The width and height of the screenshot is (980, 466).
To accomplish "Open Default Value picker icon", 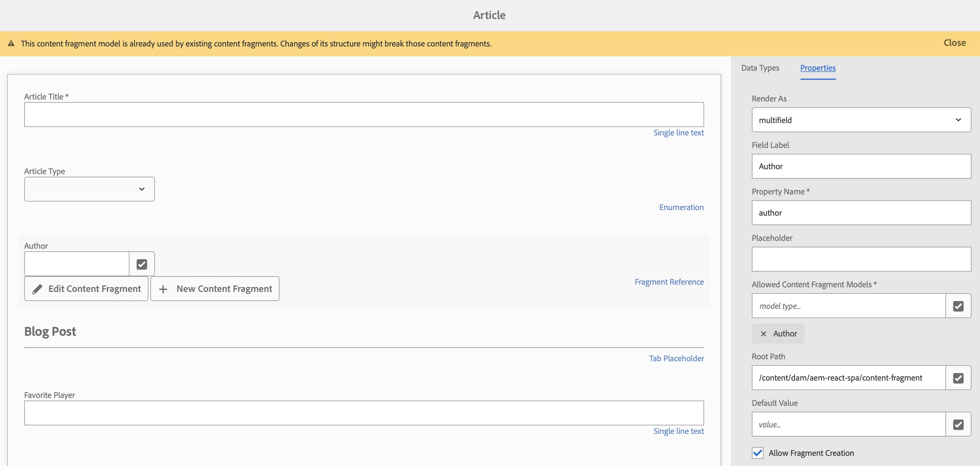I will 958,424.
